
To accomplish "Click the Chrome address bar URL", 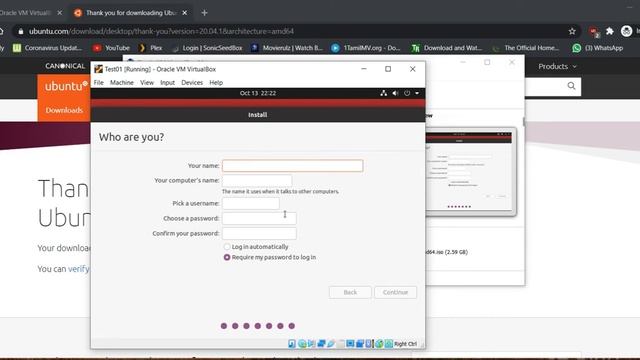I will click(x=161, y=31).
